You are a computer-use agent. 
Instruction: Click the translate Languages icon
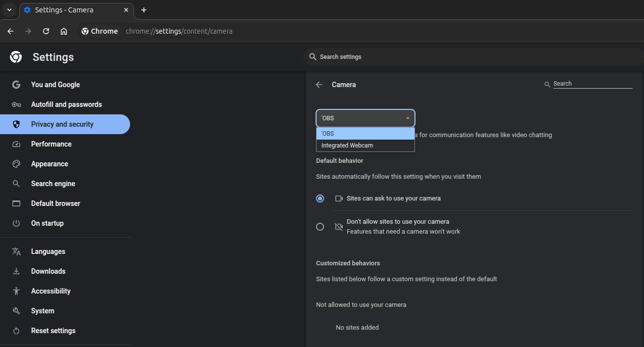click(x=16, y=251)
